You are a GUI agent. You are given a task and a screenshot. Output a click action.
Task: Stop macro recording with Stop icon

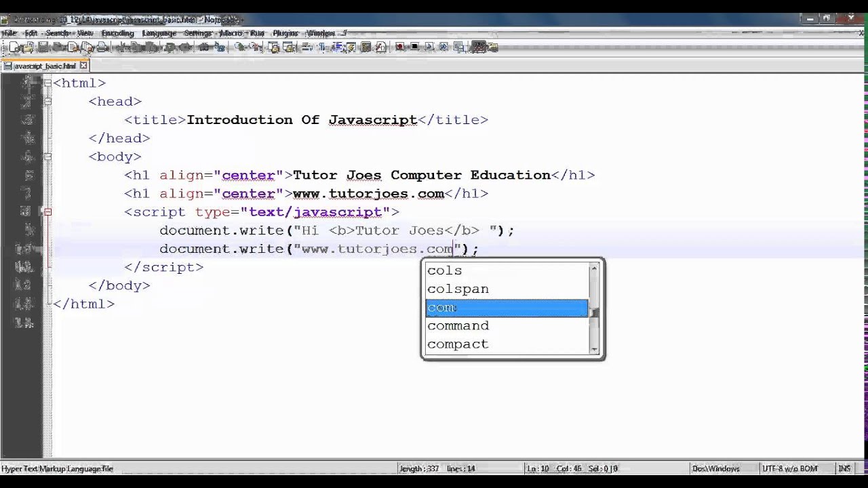coord(414,47)
